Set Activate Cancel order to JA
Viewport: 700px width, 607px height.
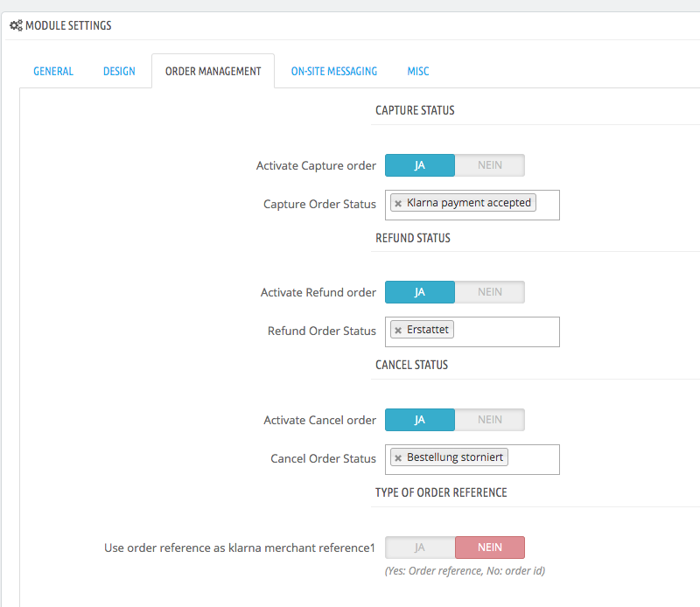(420, 420)
